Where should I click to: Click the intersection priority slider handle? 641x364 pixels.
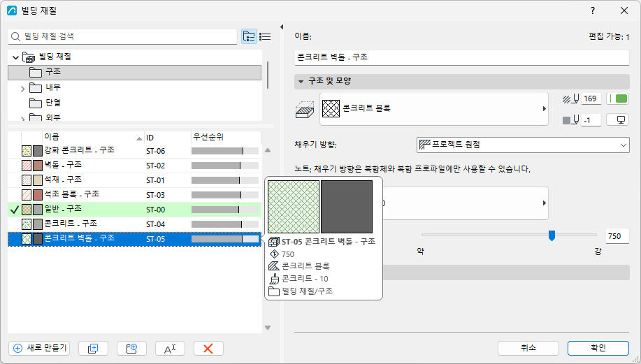(552, 235)
